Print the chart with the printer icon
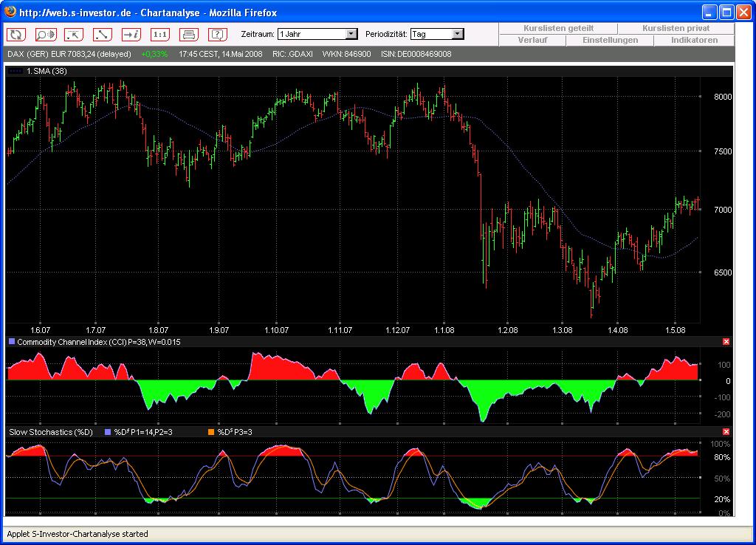The image size is (756, 545). click(188, 34)
